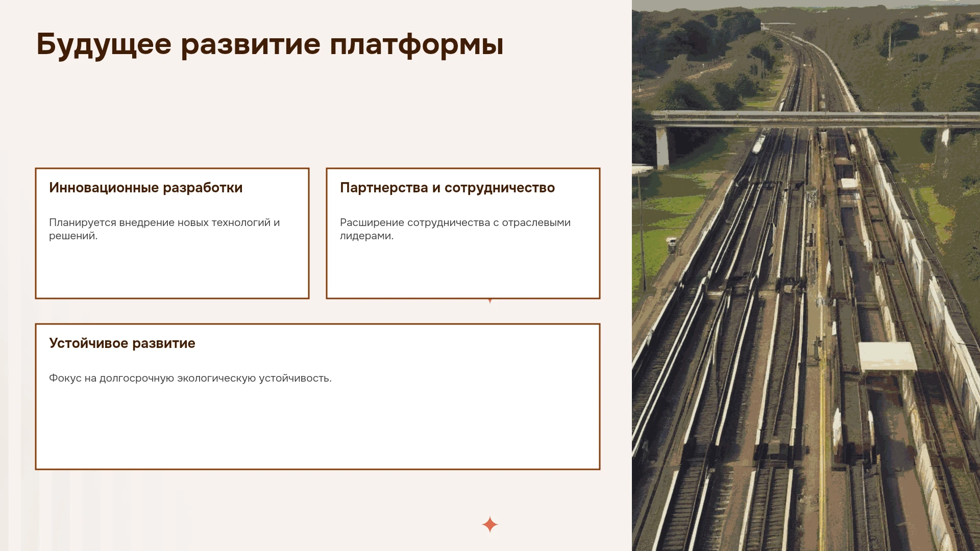Select the heading 'Партнерства и сотрудничество'
Image resolution: width=980 pixels, height=551 pixels.
point(447,188)
